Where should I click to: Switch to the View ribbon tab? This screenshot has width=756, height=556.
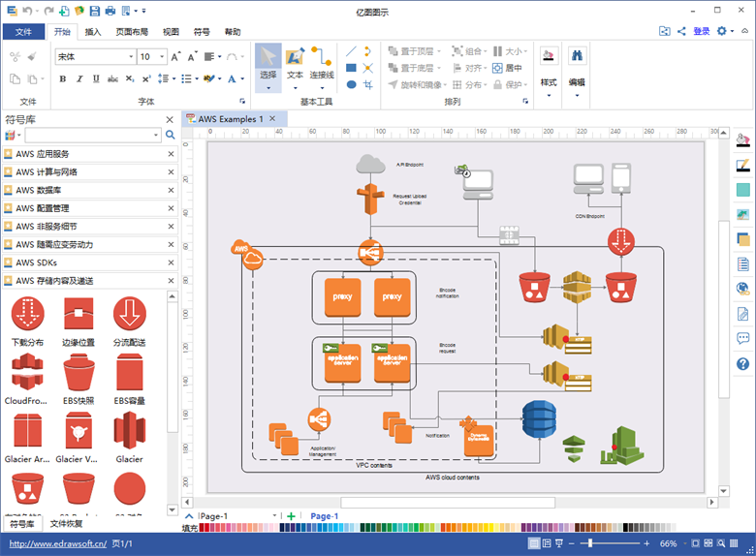point(171,32)
